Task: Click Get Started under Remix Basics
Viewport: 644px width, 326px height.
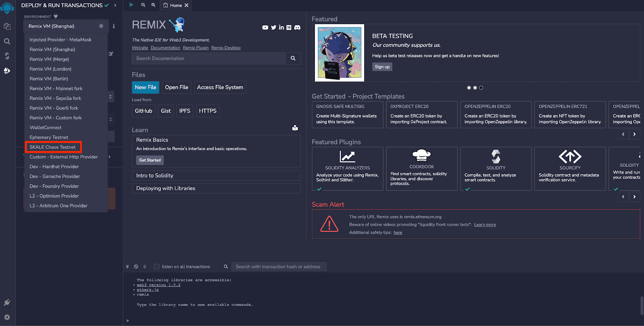Action: [150, 160]
